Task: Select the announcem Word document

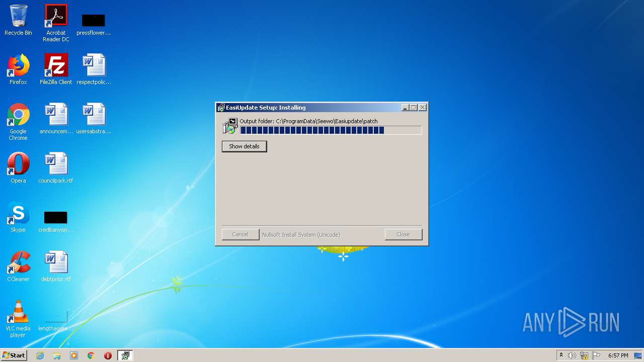Action: coord(56,119)
